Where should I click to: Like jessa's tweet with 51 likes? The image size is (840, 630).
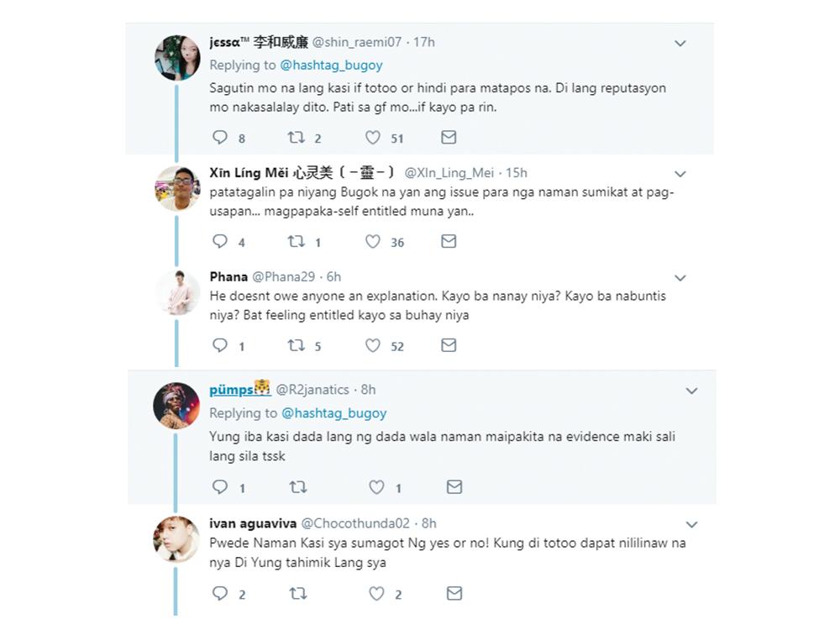(x=372, y=138)
